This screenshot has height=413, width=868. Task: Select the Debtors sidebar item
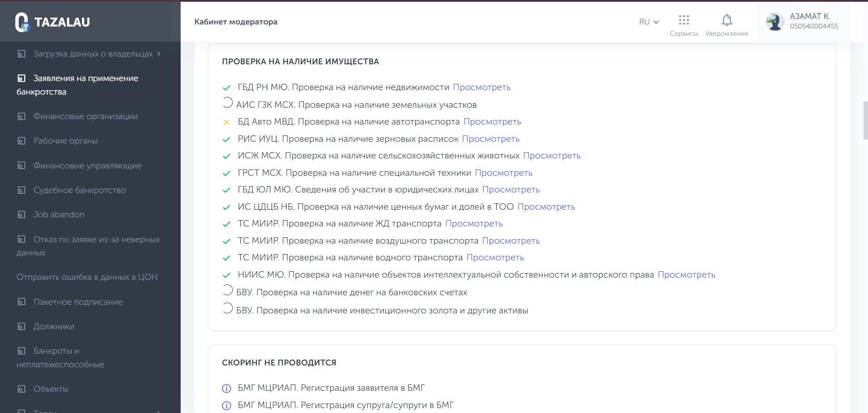point(53,327)
